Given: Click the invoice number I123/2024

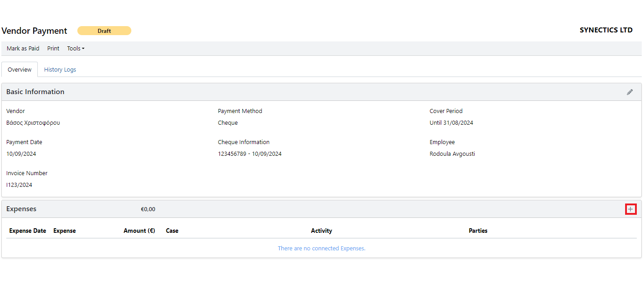Looking at the screenshot, I should [19, 185].
